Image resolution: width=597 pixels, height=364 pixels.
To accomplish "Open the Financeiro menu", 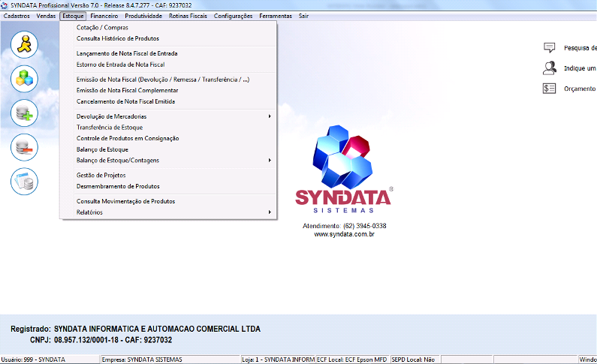I will 104,16.
